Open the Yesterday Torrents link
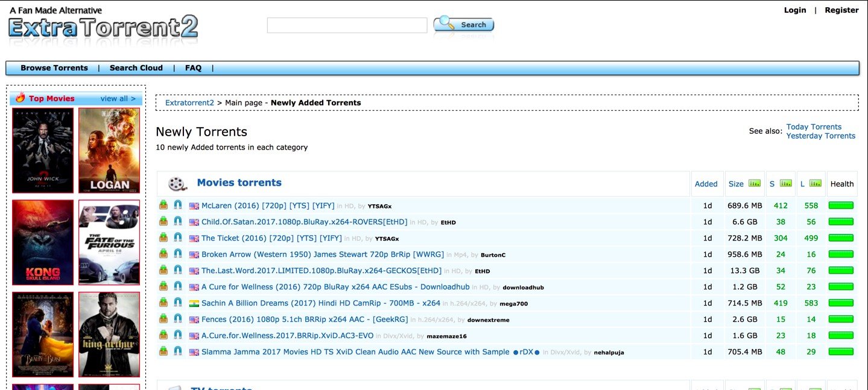Image resolution: width=868 pixels, height=390 pixels. (821, 136)
